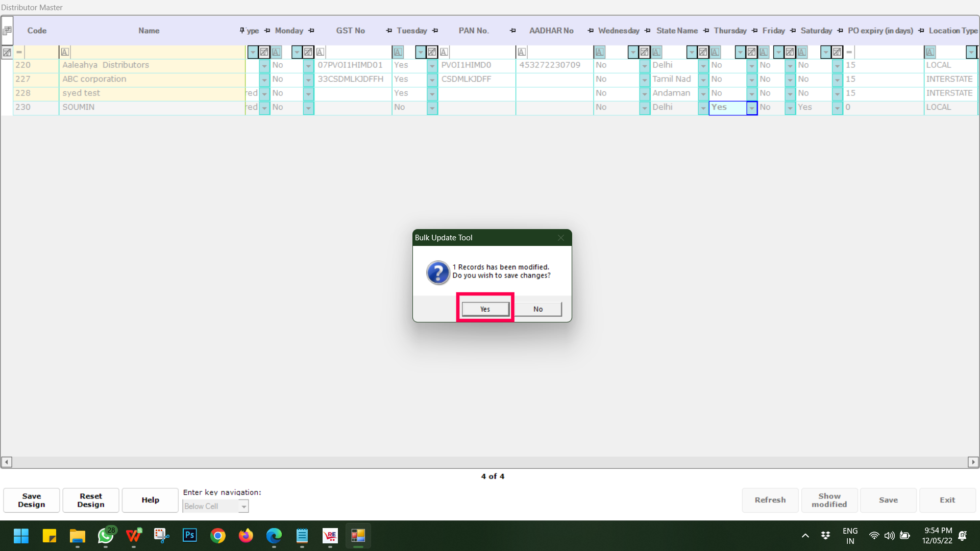The width and height of the screenshot is (980, 551).
Task: Click the filter operator icon in Name column
Action: (x=65, y=52)
